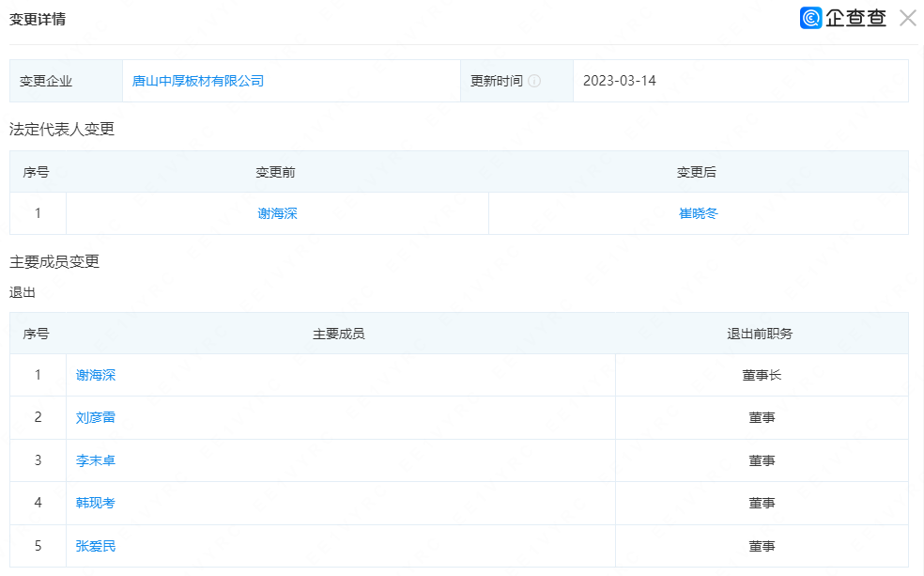Click 序号 header in members table
The image size is (924, 576).
pyautogui.click(x=36, y=334)
